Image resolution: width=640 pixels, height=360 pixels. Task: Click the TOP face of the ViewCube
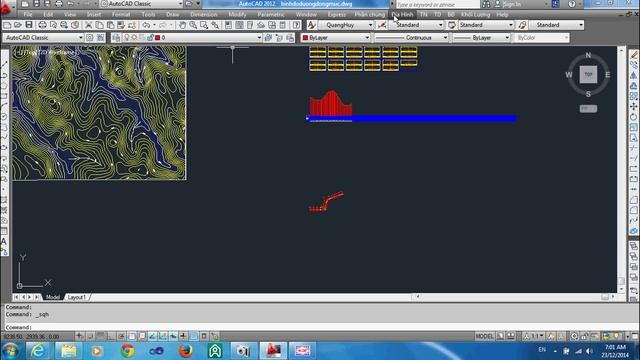pyautogui.click(x=588, y=74)
